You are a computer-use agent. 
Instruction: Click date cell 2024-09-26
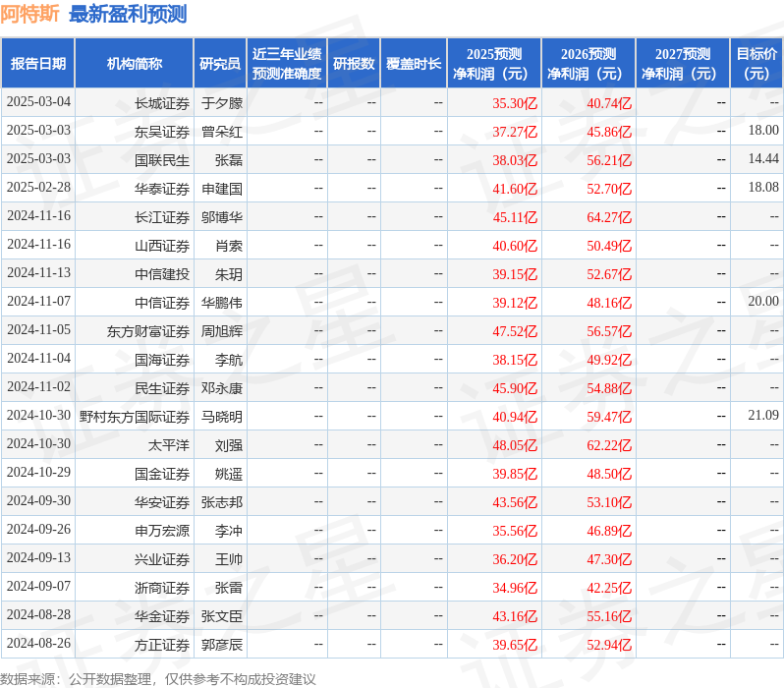tap(38, 530)
